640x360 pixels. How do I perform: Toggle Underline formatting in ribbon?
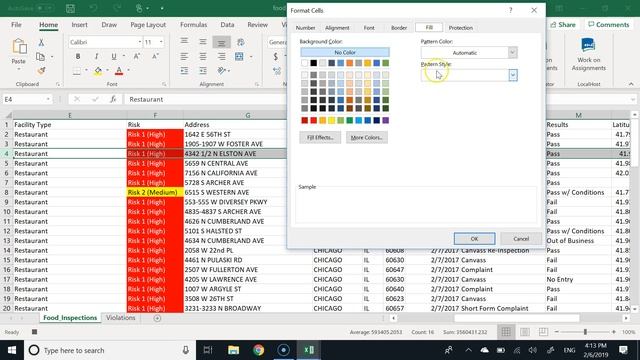tap(113, 56)
